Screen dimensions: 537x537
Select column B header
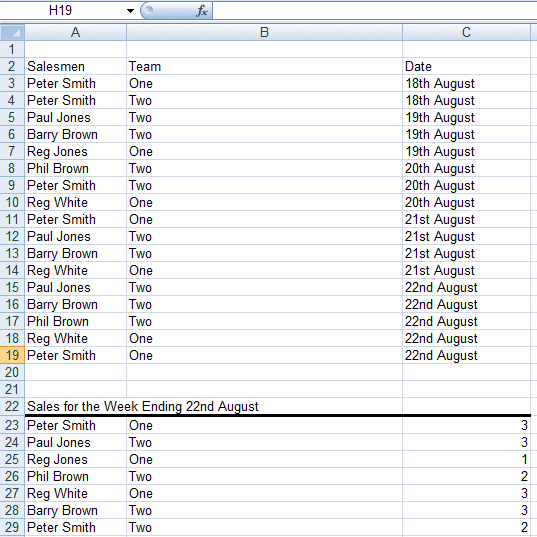point(264,33)
